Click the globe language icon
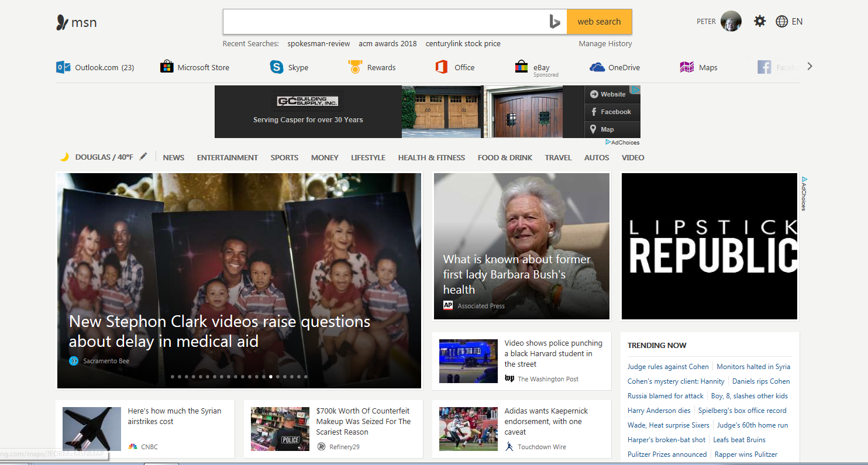Viewport: 868px width, 465px height. click(x=782, y=22)
